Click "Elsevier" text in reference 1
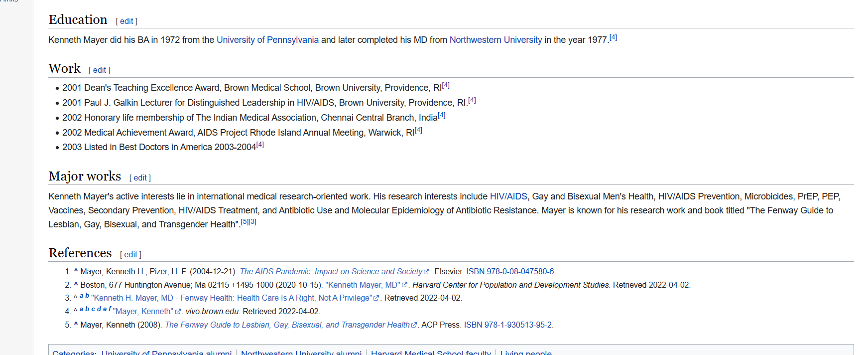 (449, 272)
